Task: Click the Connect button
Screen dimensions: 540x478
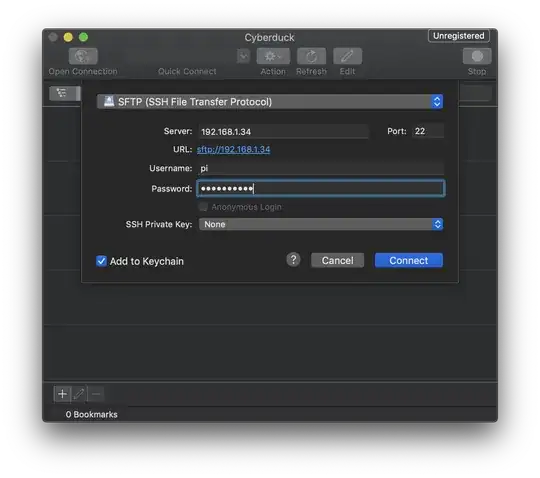Action: (408, 260)
